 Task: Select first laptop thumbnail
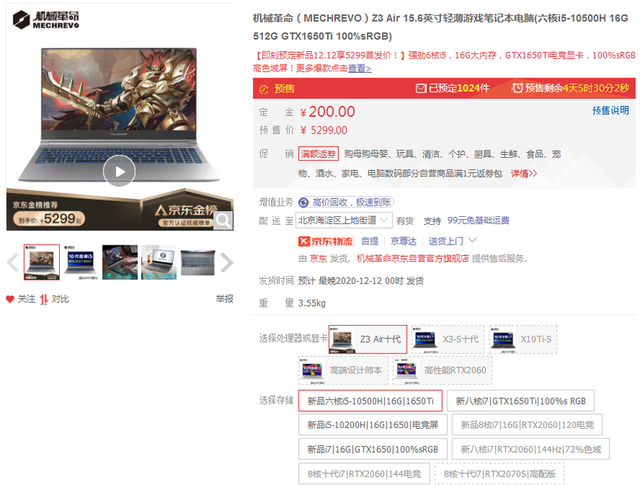coord(42,262)
